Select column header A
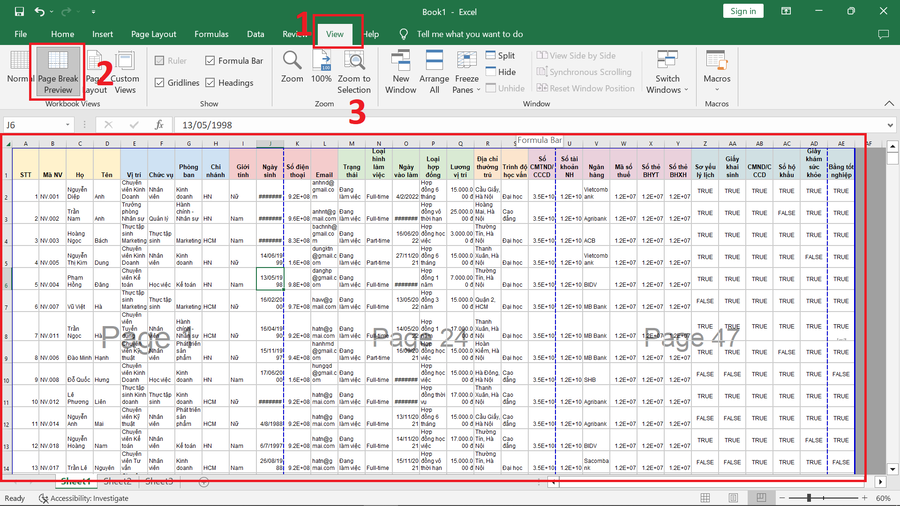 (25, 143)
